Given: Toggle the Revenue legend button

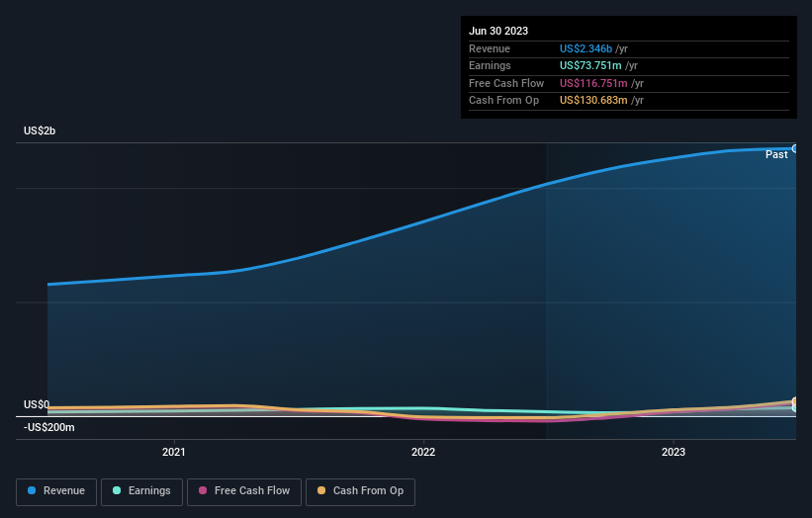Looking at the screenshot, I should (x=56, y=491).
